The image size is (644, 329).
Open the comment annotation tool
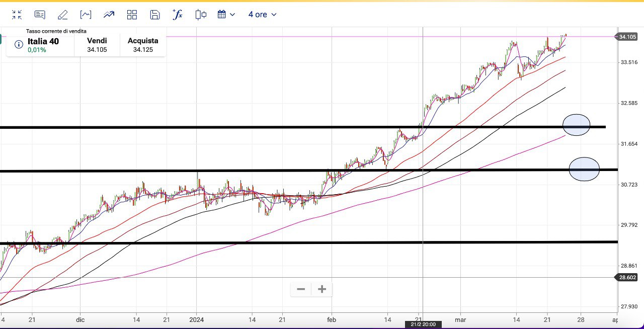coord(40,15)
